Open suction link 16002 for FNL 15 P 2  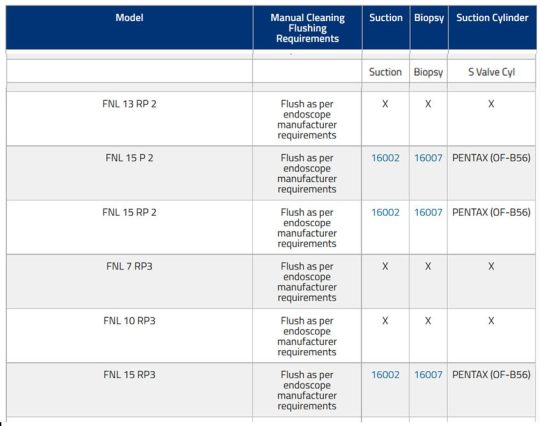pos(385,158)
